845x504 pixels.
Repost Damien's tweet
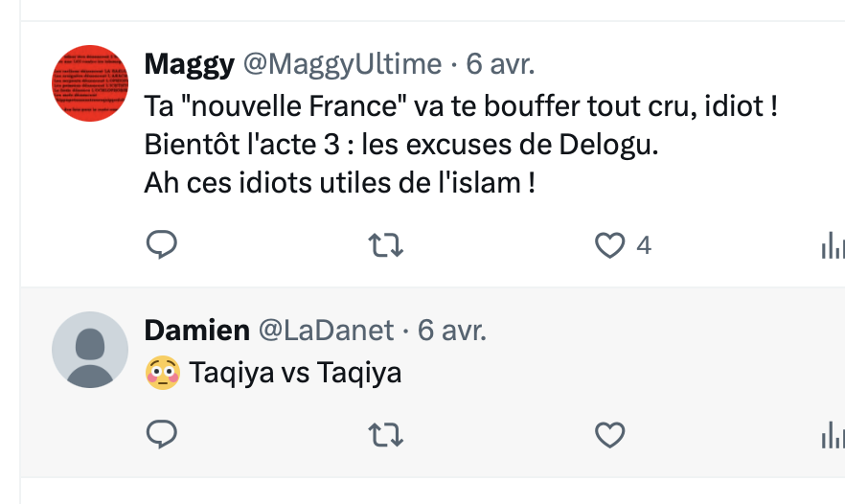coord(386,436)
